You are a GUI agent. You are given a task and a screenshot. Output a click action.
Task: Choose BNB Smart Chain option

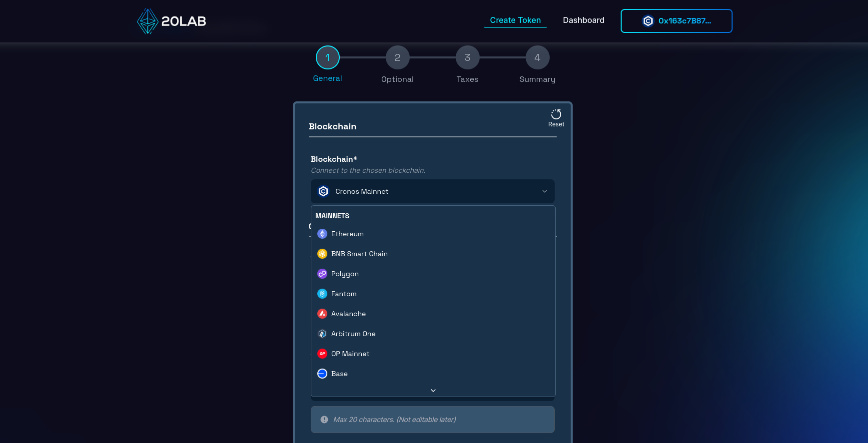[433, 254]
